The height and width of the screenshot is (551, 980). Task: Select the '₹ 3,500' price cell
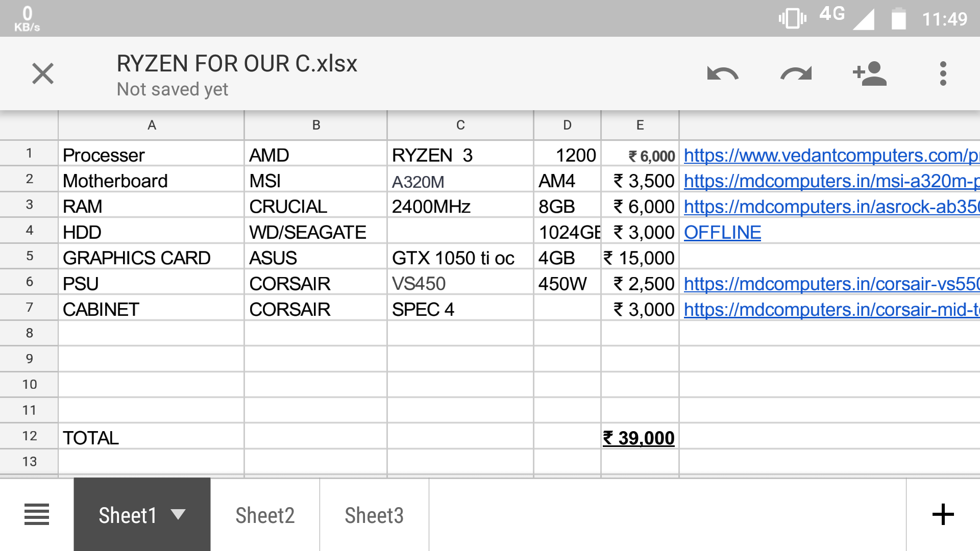(640, 179)
